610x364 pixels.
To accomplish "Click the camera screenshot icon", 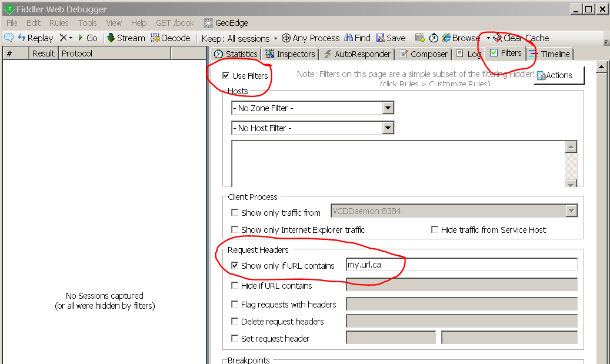I will click(420, 38).
